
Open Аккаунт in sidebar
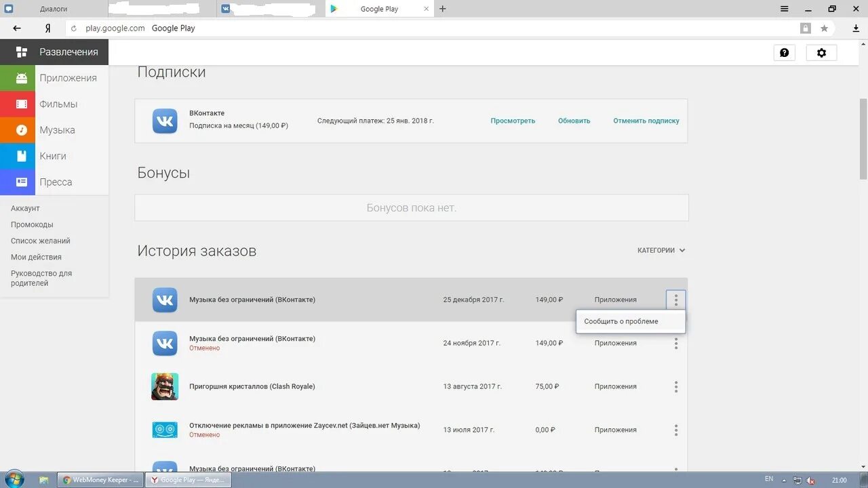pyautogui.click(x=25, y=208)
